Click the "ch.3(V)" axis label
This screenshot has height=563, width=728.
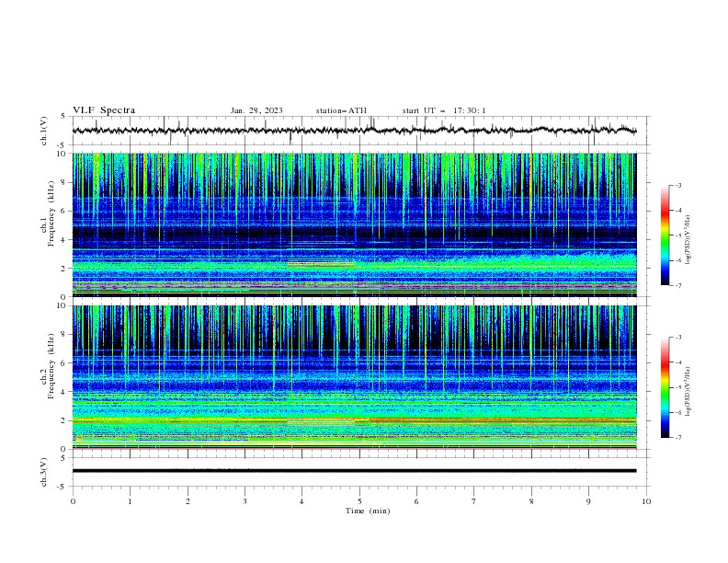pyautogui.click(x=44, y=472)
